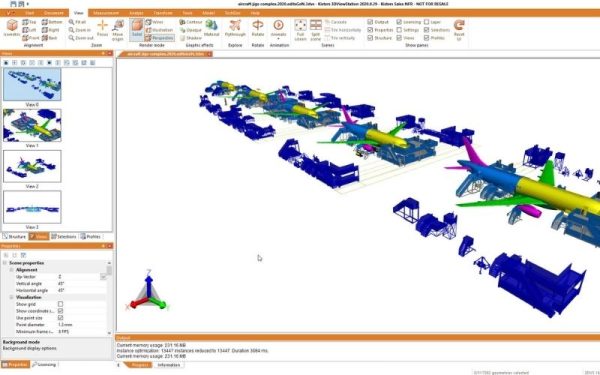Toggle Licensing pane checkbox in ribbon
Image resolution: width=600 pixels, height=375 pixels.
399,22
